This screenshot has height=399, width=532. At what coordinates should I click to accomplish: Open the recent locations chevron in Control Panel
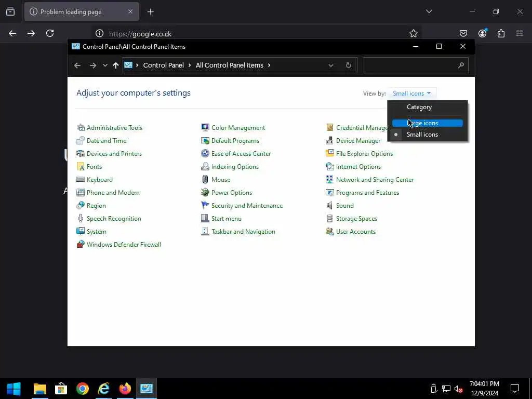coord(105,65)
